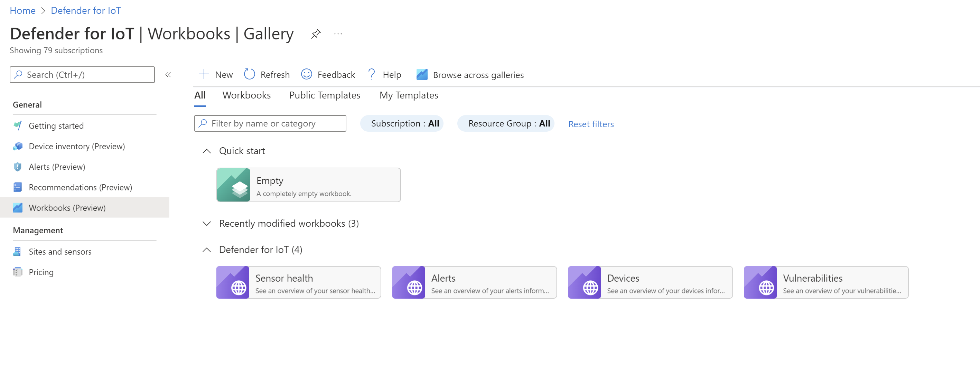Click the Filter by name or category input
Image resolution: width=980 pixels, height=384 pixels.
click(270, 123)
